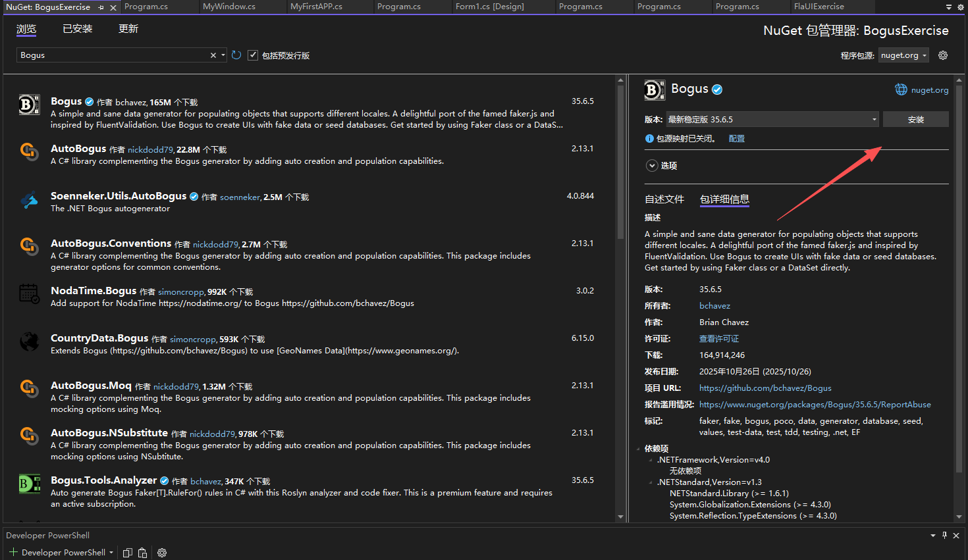The height and width of the screenshot is (560, 968).
Task: Click the paste icon in PowerShell toolbar
Action: tap(142, 553)
